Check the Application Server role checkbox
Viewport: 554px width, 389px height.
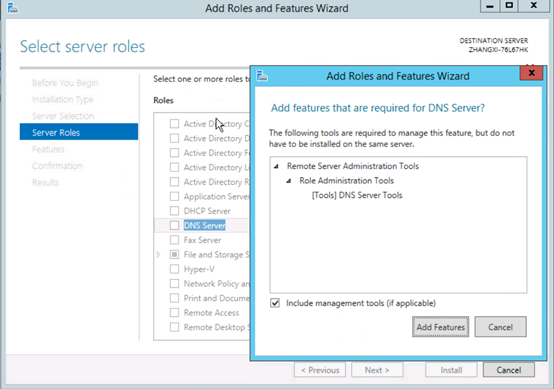tap(175, 196)
